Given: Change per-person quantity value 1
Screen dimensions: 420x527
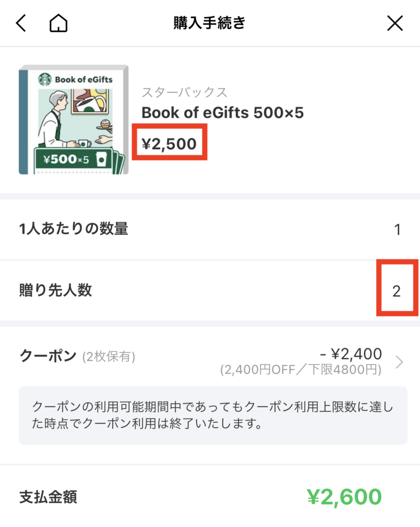Looking at the screenshot, I should click(397, 230).
